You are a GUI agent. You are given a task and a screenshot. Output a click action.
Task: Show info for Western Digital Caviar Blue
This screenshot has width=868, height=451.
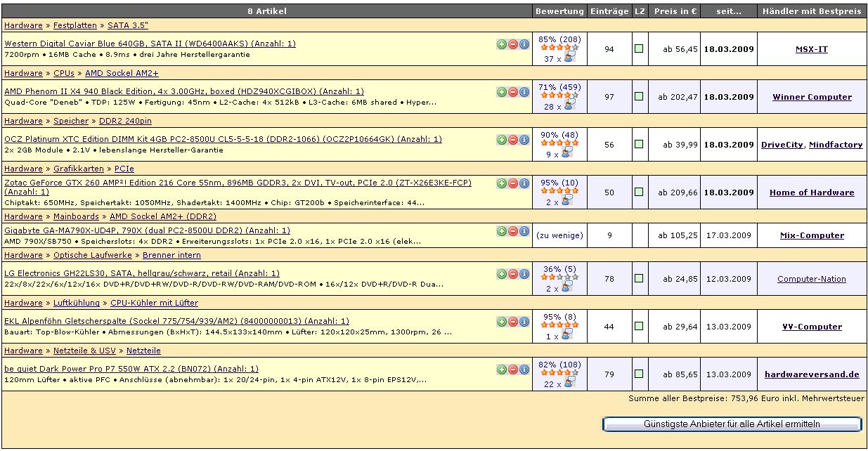coord(524,44)
